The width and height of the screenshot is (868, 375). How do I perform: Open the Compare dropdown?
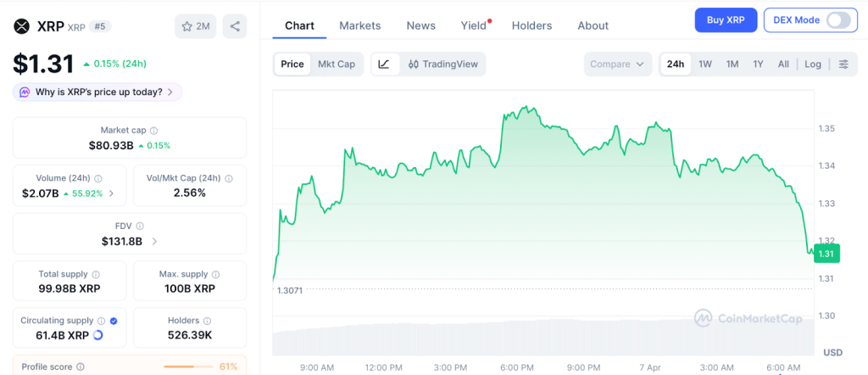(x=618, y=64)
